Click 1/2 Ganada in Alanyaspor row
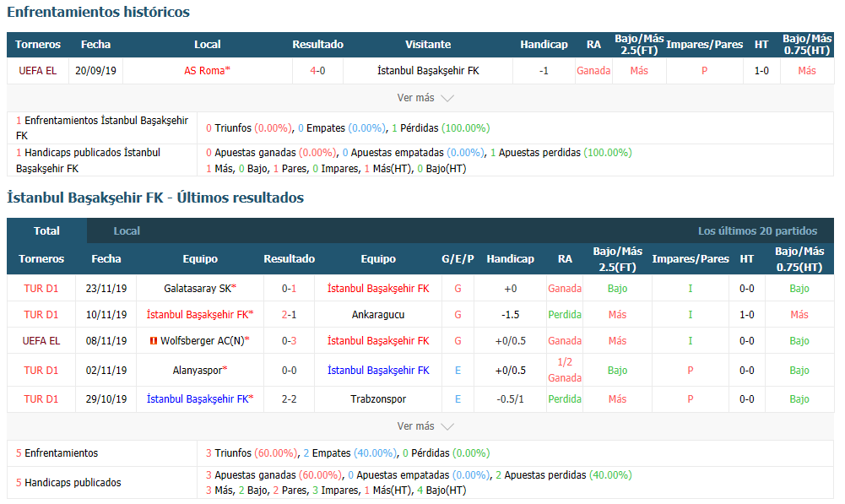 pyautogui.click(x=565, y=371)
